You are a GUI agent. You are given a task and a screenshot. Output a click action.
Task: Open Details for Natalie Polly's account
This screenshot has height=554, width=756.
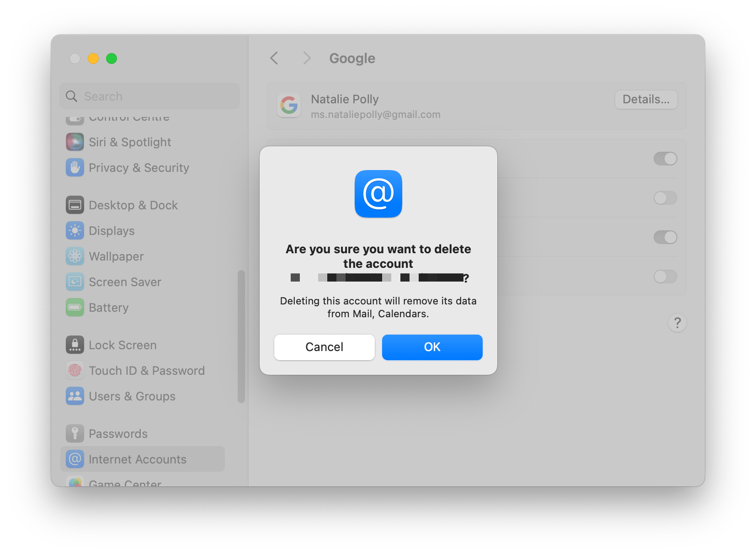tap(646, 99)
